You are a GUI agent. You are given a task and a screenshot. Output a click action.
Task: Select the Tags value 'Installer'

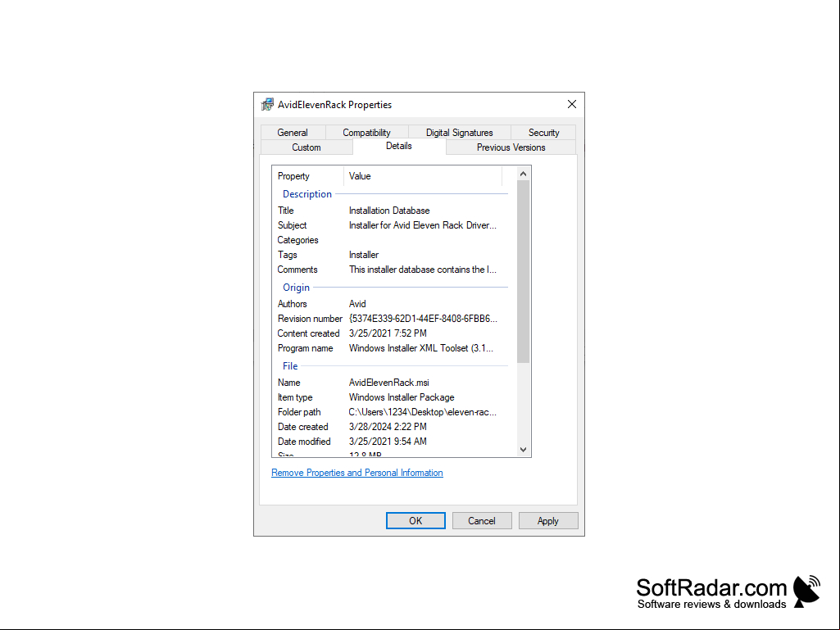pyautogui.click(x=364, y=255)
